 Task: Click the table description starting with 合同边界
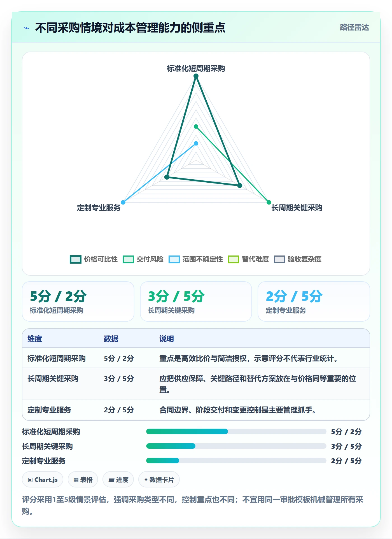click(x=238, y=410)
